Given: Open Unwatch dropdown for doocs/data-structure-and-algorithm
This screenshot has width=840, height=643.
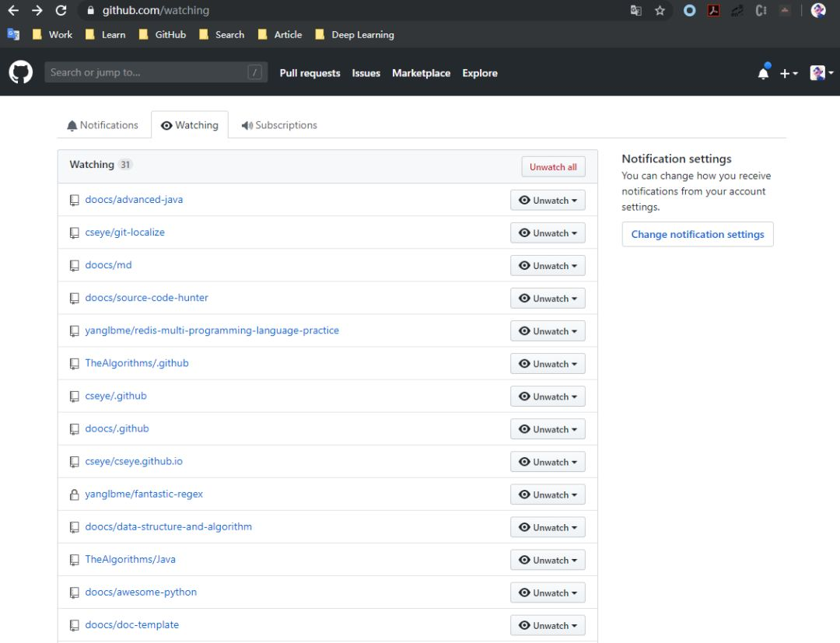Looking at the screenshot, I should [x=548, y=527].
